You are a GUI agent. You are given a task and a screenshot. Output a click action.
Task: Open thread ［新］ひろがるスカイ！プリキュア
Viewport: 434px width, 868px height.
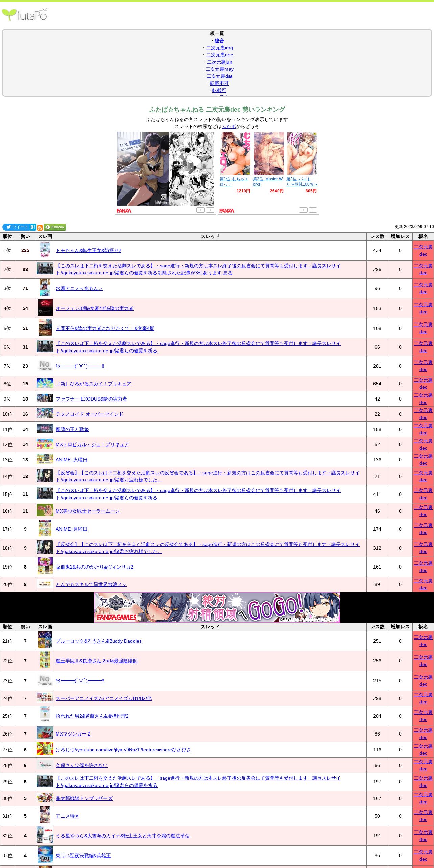[94, 384]
